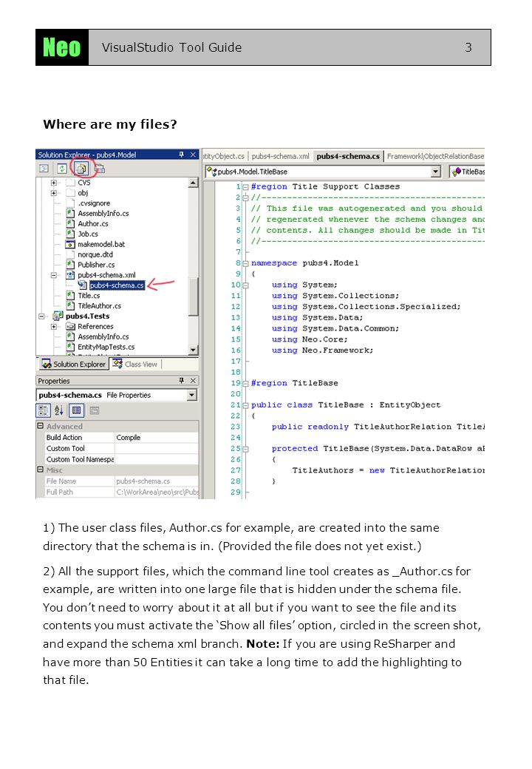Click the class icon in pubs4.Model.TitleBase combo
This screenshot has height=769, width=532.
pyautogui.click(x=211, y=171)
